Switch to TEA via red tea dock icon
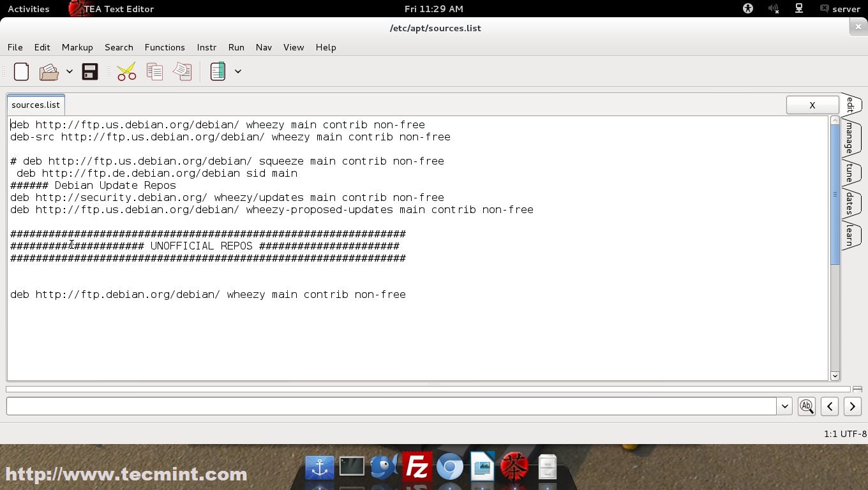868x490 pixels. [x=514, y=468]
